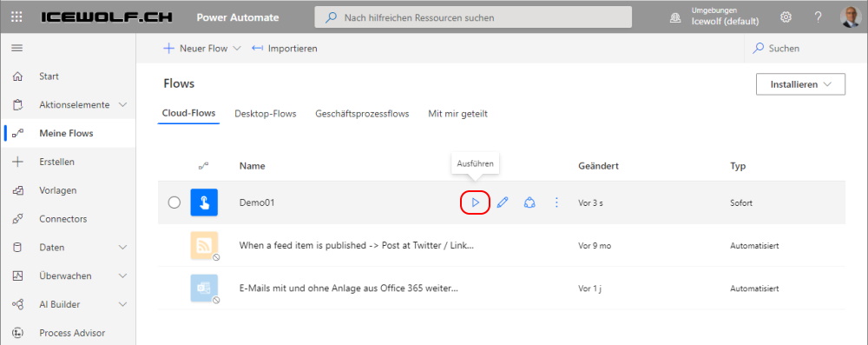Viewport: 868px width, 345px height.
Task: Select the Demo01 row radio button
Action: 174,202
